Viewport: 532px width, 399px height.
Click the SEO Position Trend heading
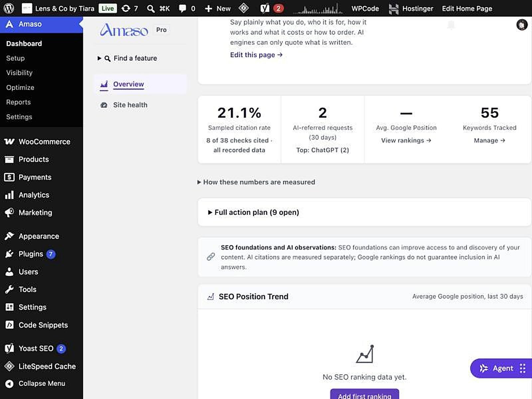click(253, 297)
